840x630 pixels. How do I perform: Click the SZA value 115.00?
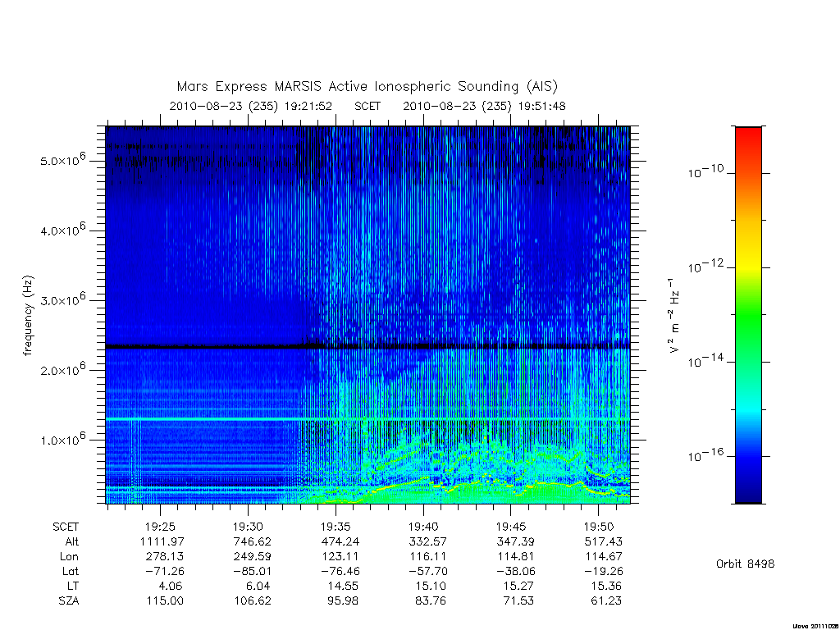[165, 601]
